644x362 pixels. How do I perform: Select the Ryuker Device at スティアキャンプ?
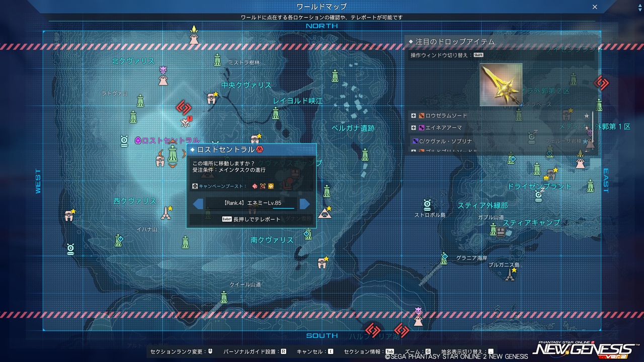pyautogui.click(x=493, y=230)
